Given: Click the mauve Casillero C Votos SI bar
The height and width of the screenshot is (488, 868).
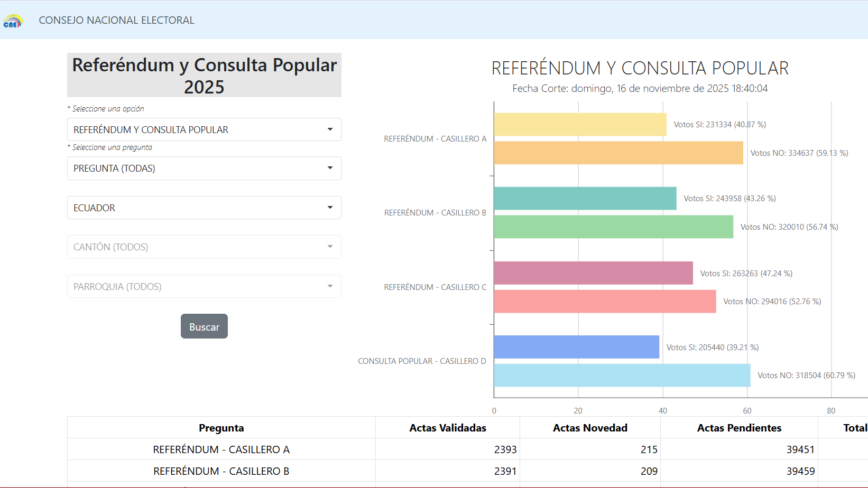Looking at the screenshot, I should pyautogui.click(x=593, y=273).
